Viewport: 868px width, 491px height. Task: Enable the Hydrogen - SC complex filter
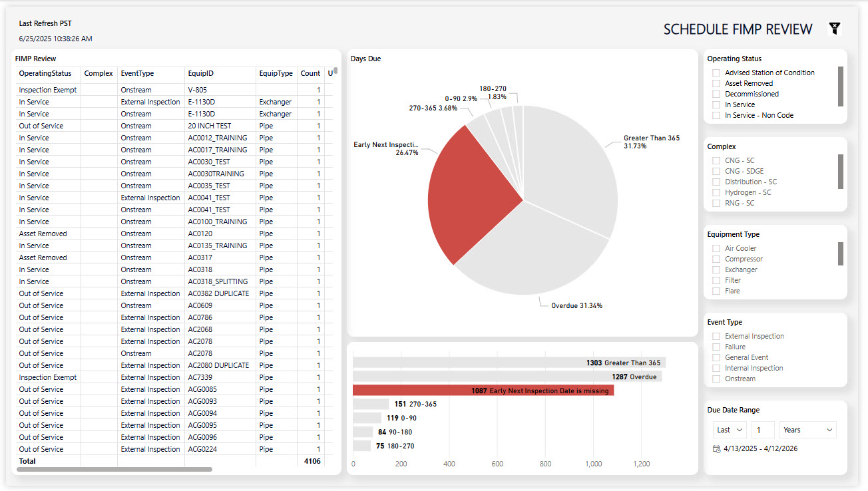(716, 193)
